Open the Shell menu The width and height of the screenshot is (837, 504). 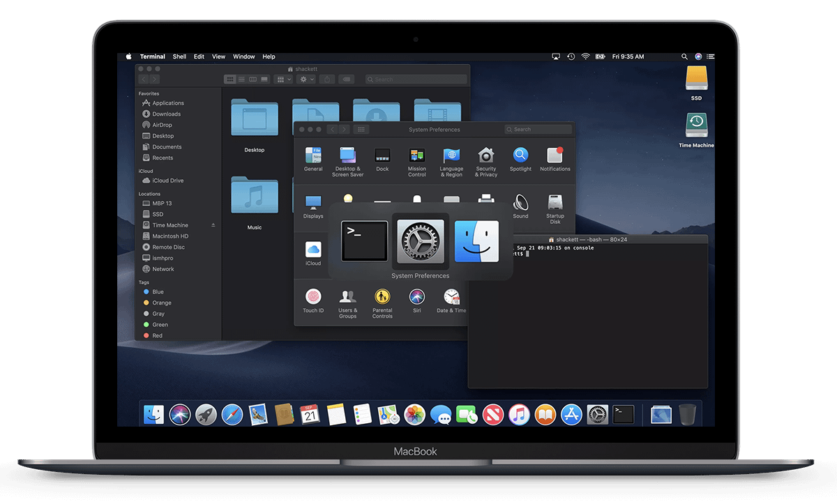[x=179, y=56]
